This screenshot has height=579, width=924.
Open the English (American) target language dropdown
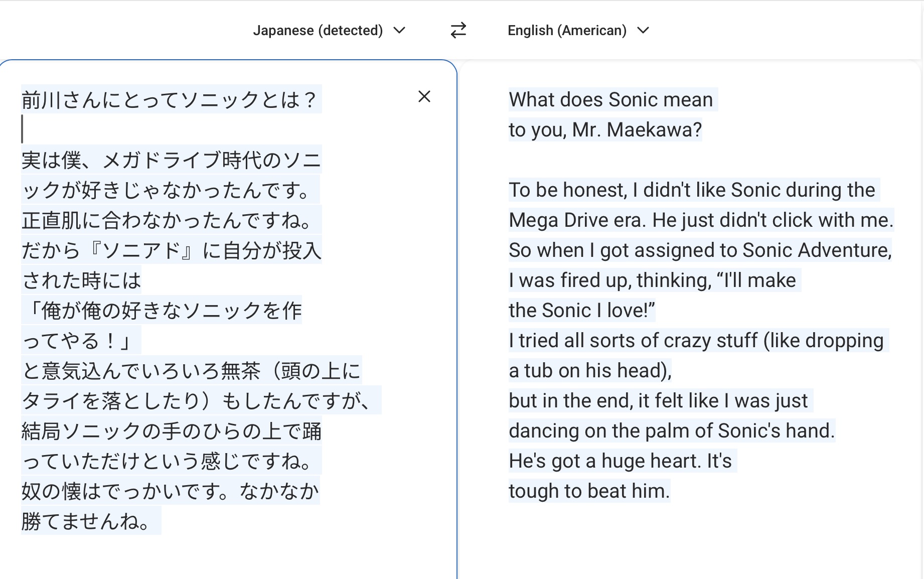point(578,31)
